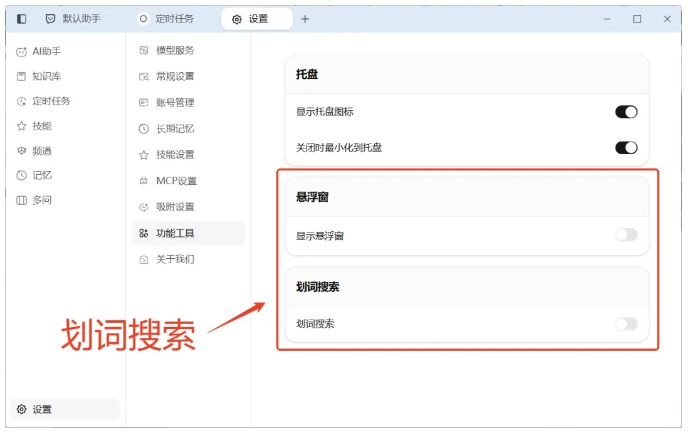The width and height of the screenshot is (691, 440).
Task: Turn off 关闭时最小化到托盘 switch
Action: (626, 148)
